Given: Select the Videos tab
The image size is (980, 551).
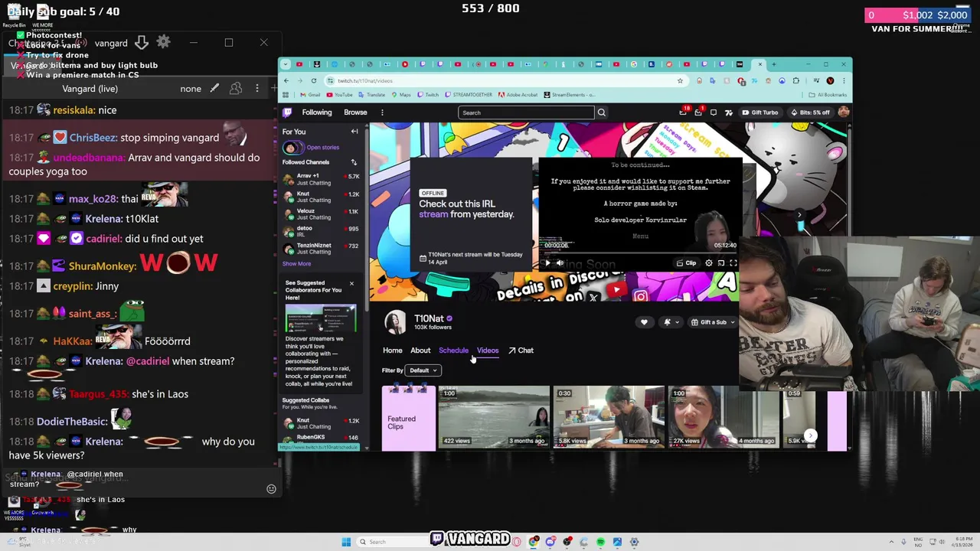Looking at the screenshot, I should tap(488, 350).
